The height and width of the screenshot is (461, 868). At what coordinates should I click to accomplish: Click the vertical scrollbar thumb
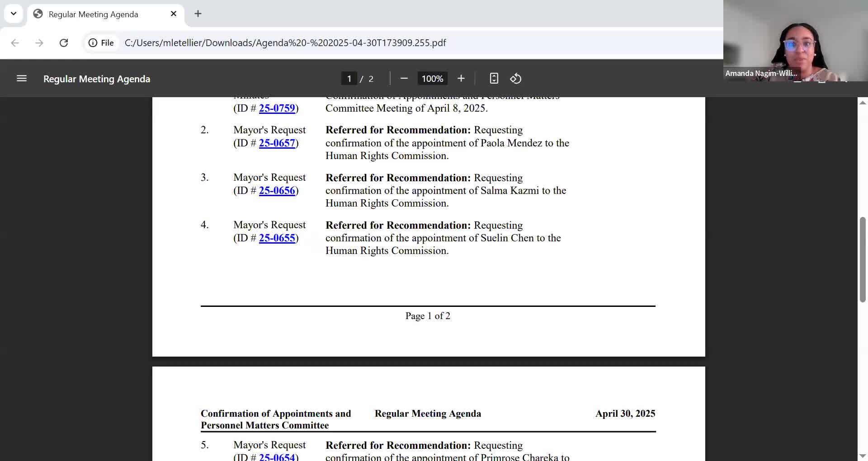863,260
